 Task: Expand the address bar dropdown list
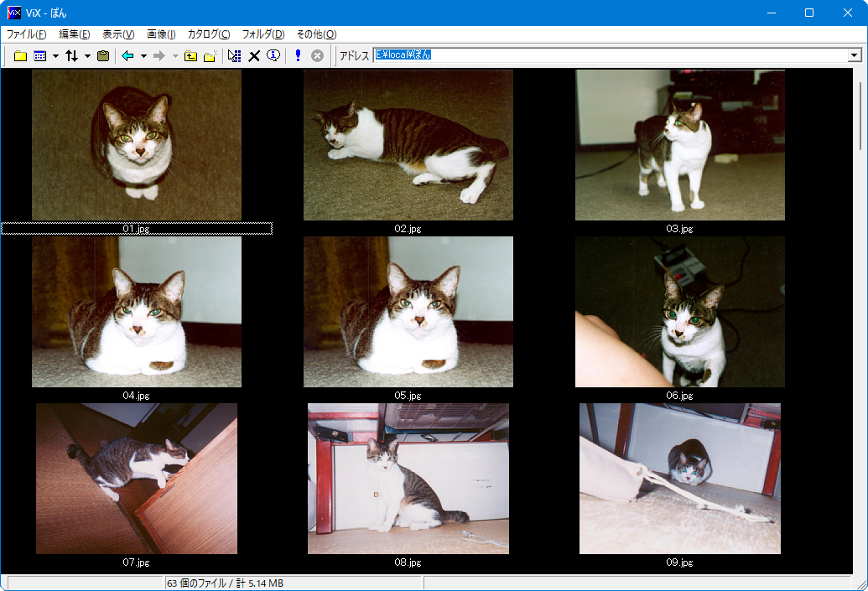click(x=855, y=55)
